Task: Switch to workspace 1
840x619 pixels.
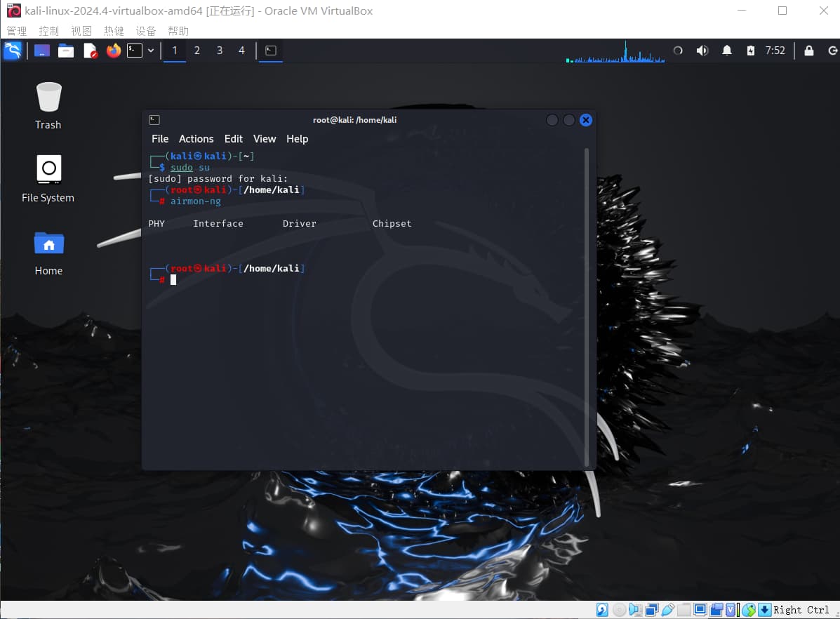Action: [x=175, y=51]
